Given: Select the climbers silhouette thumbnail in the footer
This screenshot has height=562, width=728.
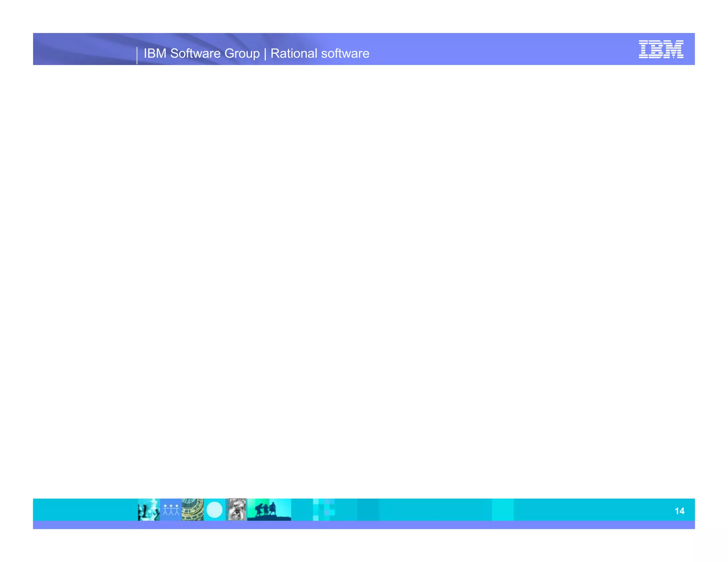Looking at the screenshot, I should pos(269,509).
